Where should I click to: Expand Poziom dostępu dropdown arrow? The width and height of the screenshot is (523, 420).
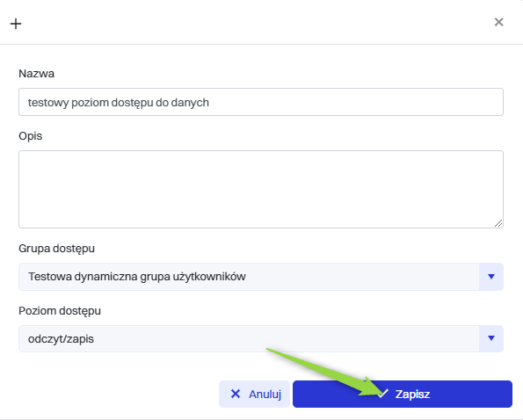[x=491, y=338]
